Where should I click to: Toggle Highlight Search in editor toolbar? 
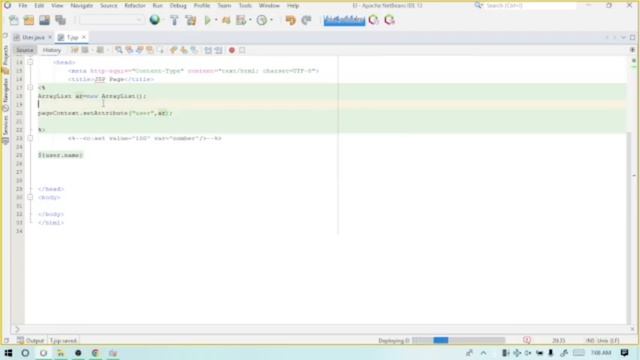150,50
